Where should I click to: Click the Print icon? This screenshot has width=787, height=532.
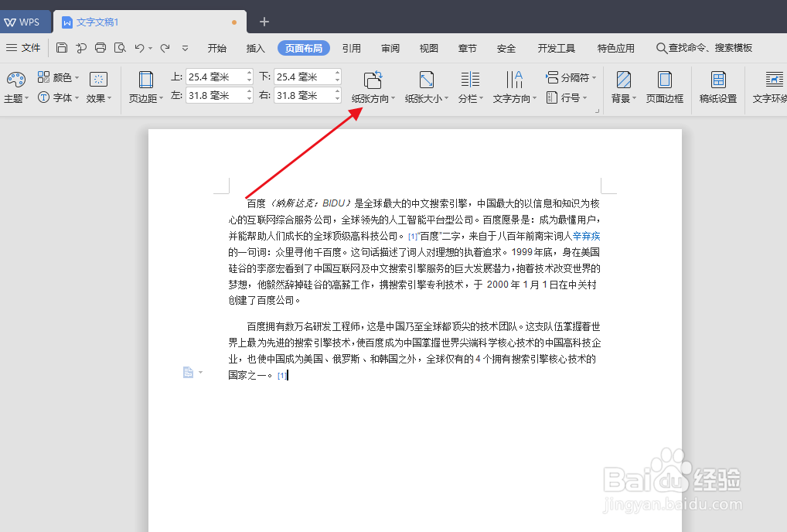(x=101, y=48)
